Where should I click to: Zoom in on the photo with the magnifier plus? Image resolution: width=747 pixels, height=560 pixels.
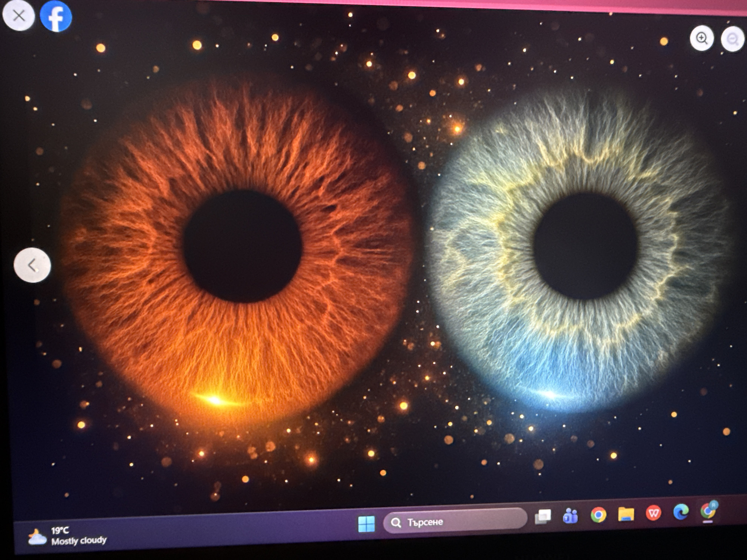[x=702, y=38]
